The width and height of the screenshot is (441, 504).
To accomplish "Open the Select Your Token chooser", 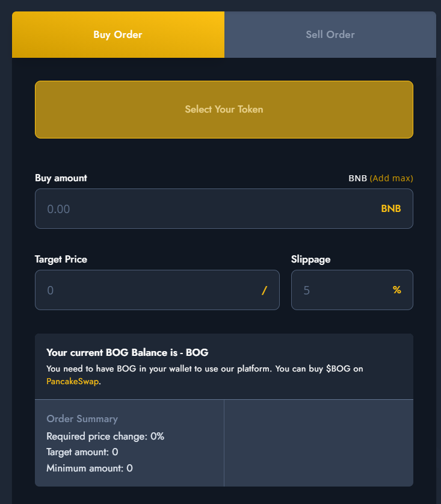I will coord(224,110).
